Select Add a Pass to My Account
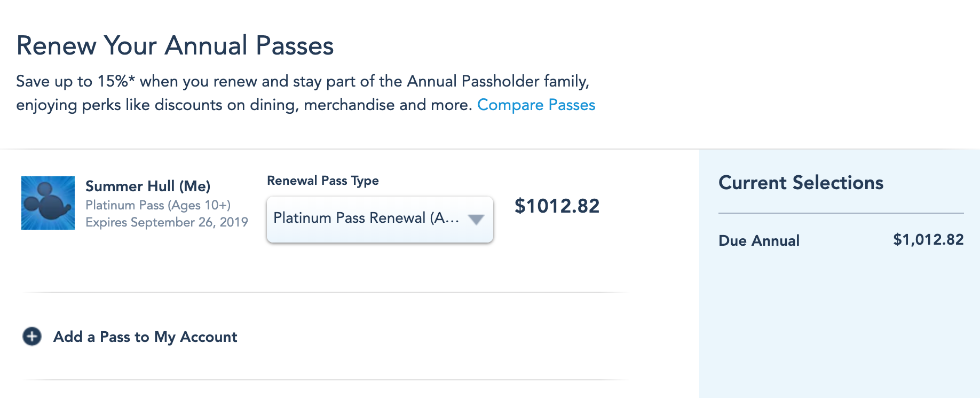 tap(145, 337)
